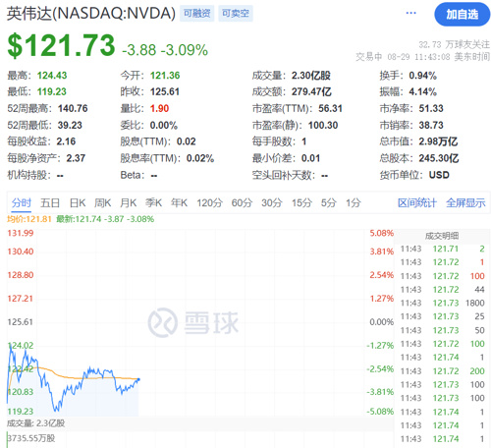Click the 每股收益 value 2.16
491x448 pixels.
[66, 141]
